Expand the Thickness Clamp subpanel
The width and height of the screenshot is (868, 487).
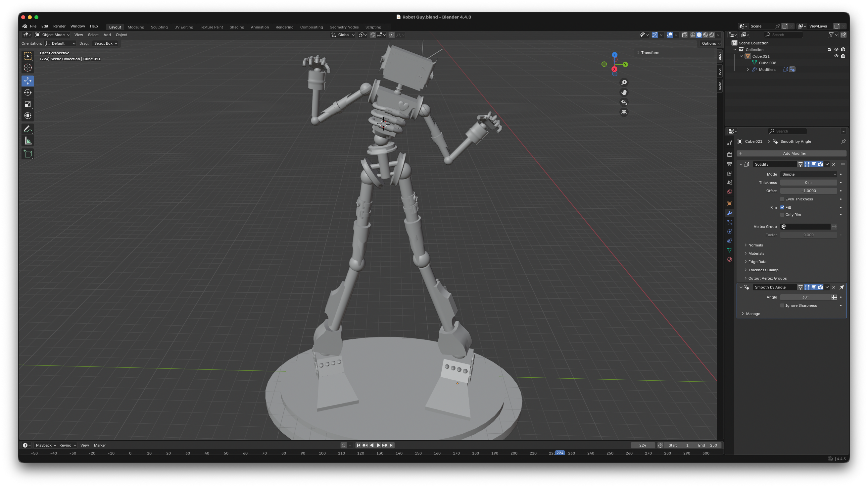click(x=763, y=270)
